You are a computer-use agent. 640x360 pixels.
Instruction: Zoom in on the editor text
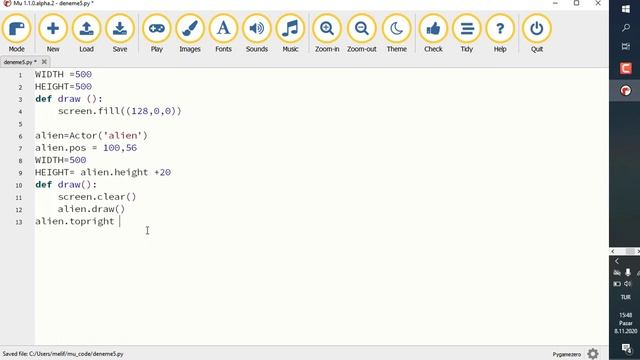coord(327,33)
